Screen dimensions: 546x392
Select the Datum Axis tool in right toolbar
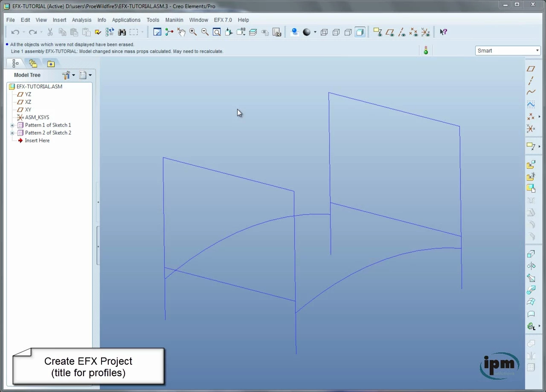point(531,81)
